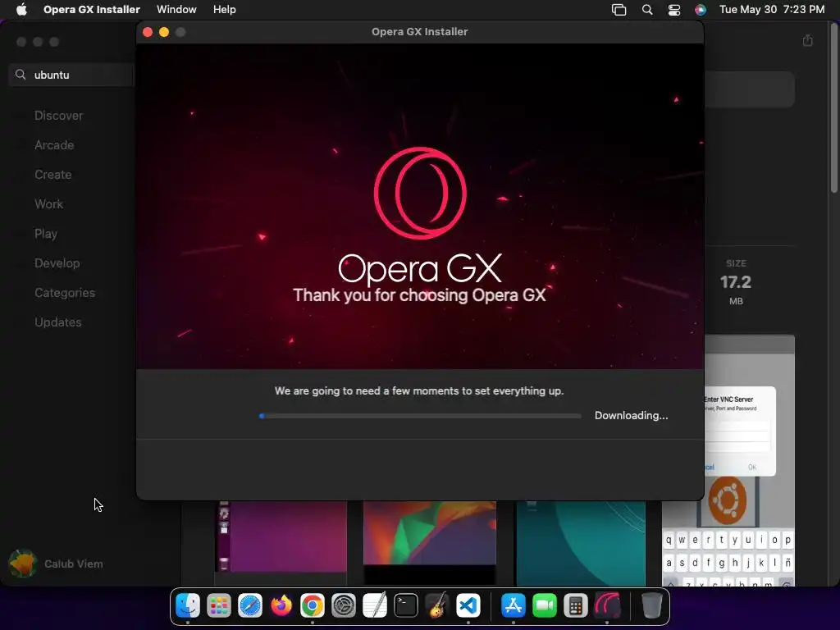Open Firefox from the Dock

click(281, 606)
